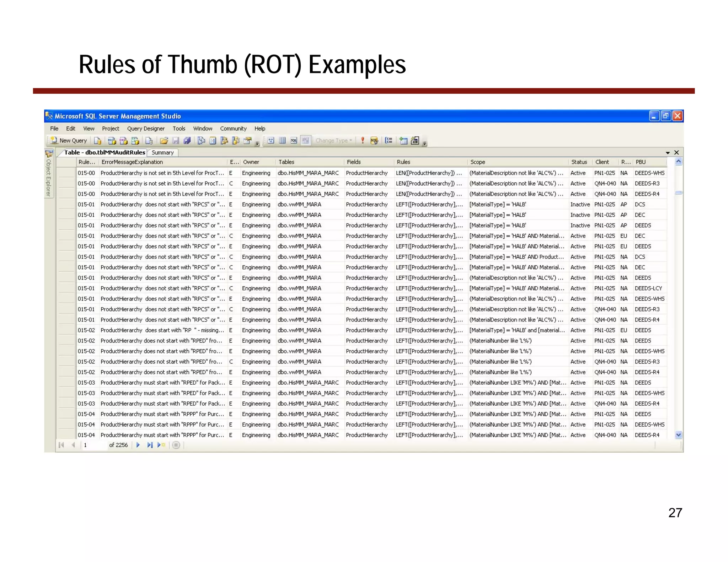Jump to the last record button

click(x=150, y=445)
